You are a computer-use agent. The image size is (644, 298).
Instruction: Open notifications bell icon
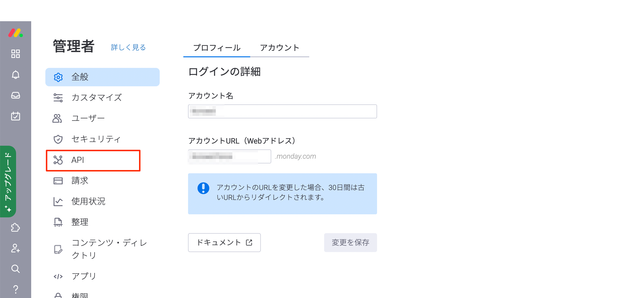(16, 75)
